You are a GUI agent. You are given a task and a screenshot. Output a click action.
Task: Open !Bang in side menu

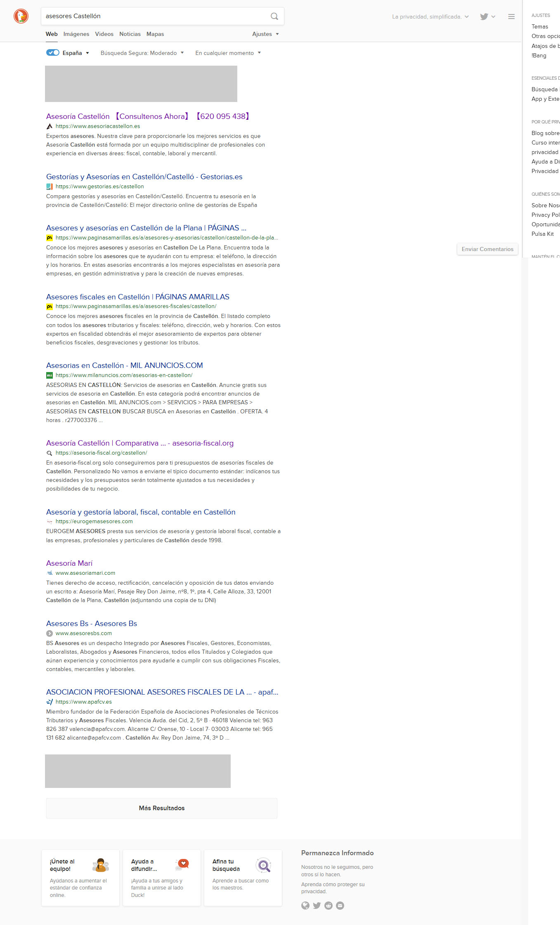pos(539,55)
